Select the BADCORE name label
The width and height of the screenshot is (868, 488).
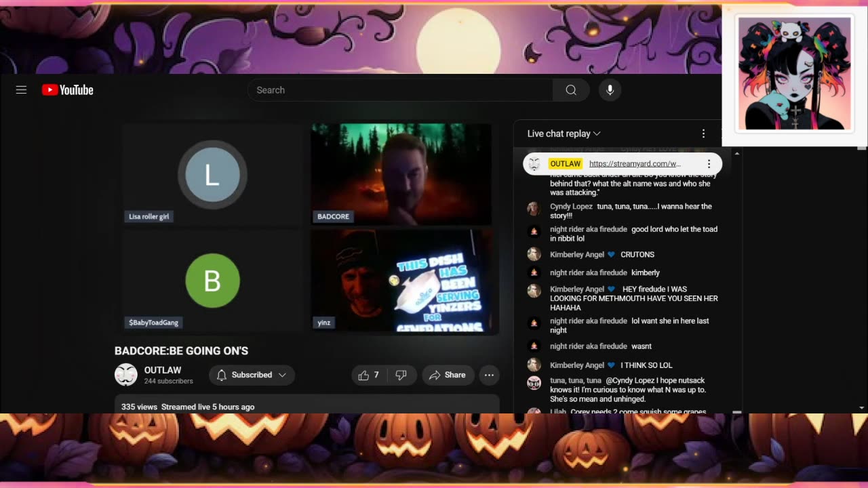334,217
